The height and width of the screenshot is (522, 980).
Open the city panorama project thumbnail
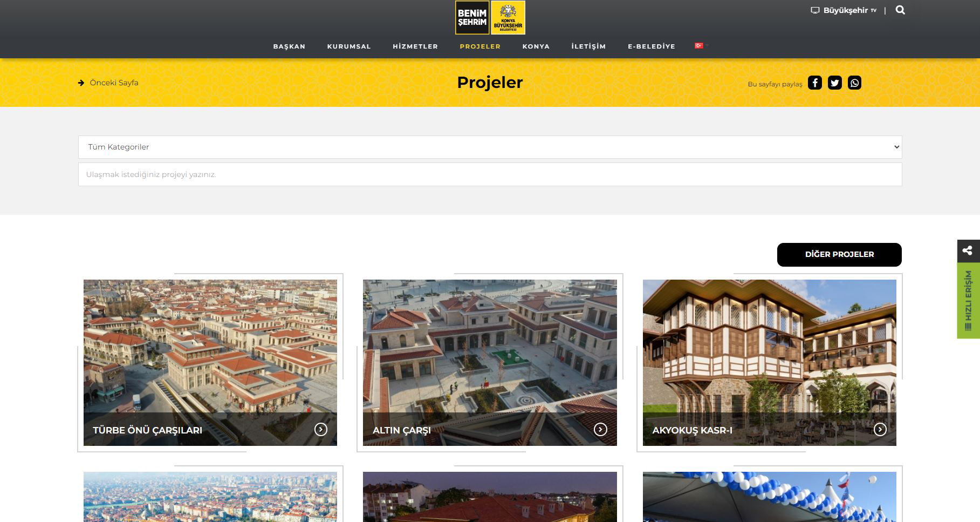(x=210, y=497)
